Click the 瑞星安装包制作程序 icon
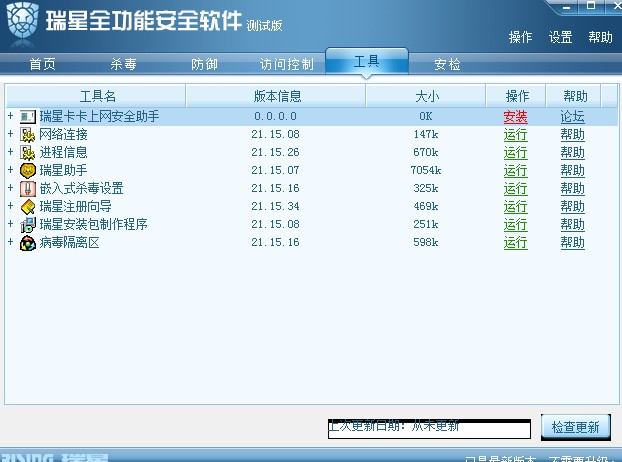This screenshot has height=462, width=622. (28, 224)
